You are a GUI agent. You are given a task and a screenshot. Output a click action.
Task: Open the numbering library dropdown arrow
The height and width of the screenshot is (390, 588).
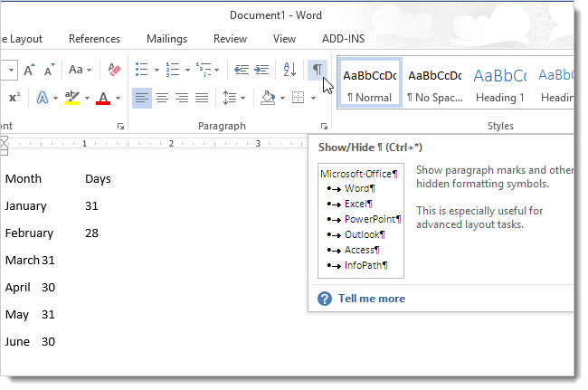[x=187, y=70]
